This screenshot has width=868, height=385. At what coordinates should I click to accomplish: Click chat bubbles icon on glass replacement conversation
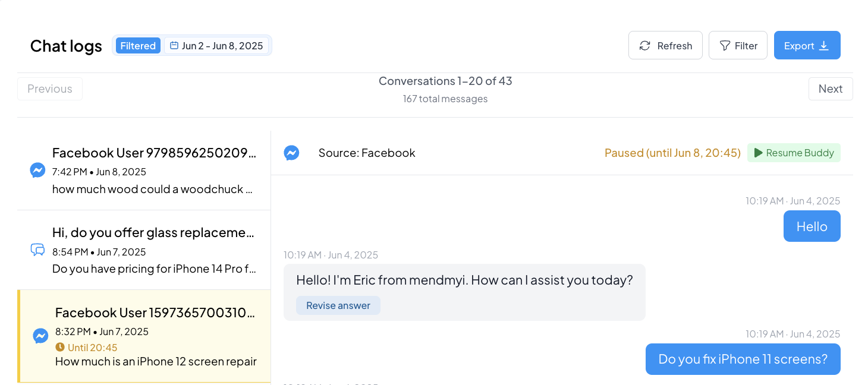point(37,250)
